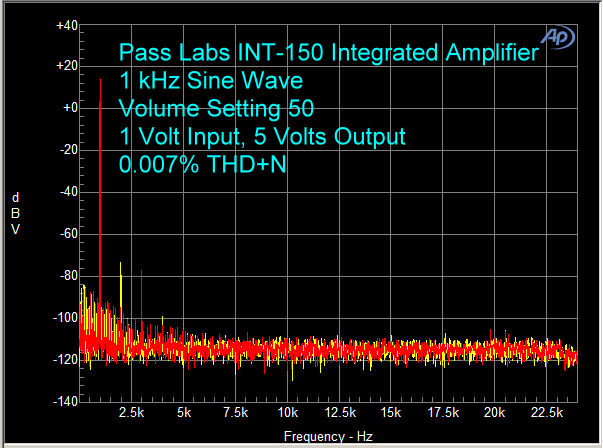The width and height of the screenshot is (603, 448).
Task: Click the '-80' y-axis value
Action: click(69, 276)
